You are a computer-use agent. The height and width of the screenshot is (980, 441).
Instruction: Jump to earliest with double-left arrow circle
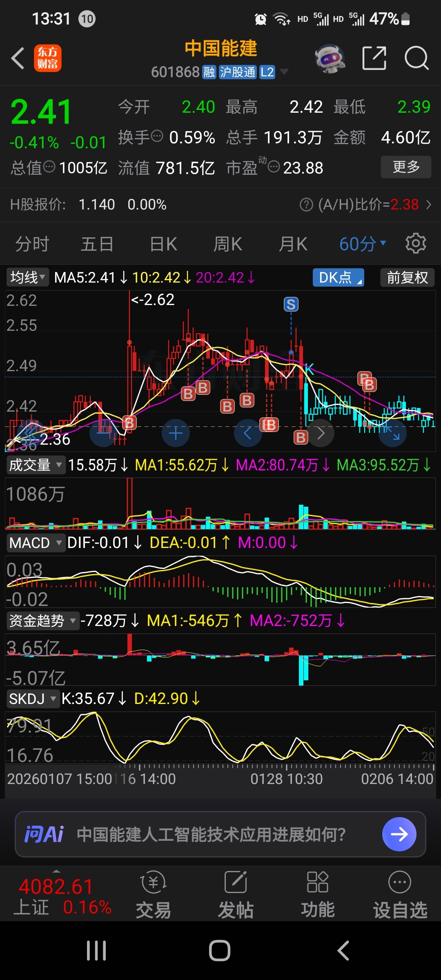coord(31,433)
